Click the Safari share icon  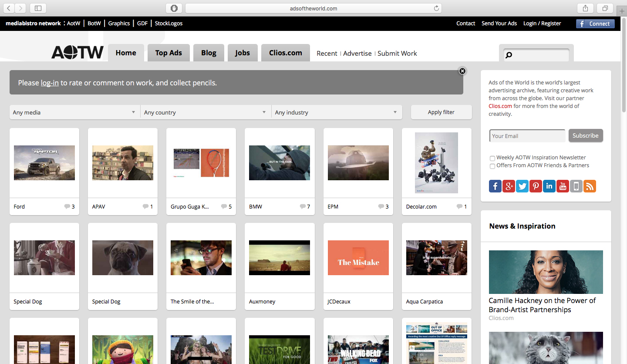(x=585, y=8)
